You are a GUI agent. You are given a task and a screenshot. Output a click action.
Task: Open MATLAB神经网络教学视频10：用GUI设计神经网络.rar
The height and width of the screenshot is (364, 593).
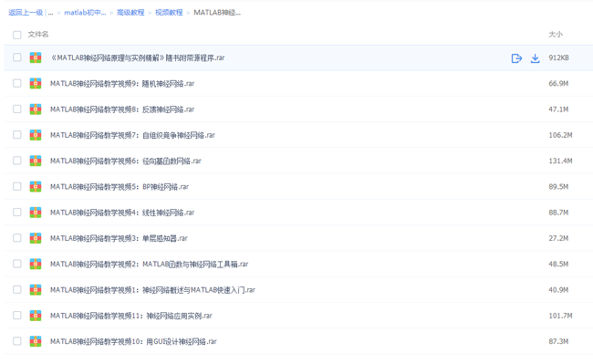pyautogui.click(x=133, y=342)
